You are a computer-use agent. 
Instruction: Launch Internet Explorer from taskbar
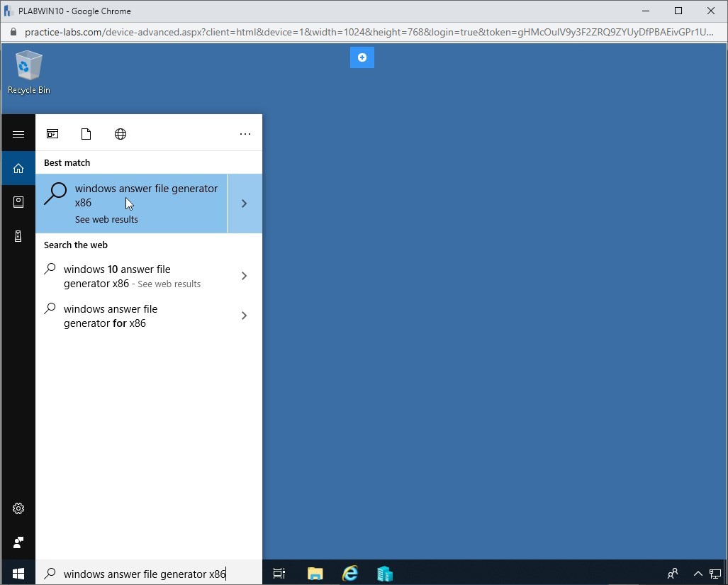click(x=350, y=574)
